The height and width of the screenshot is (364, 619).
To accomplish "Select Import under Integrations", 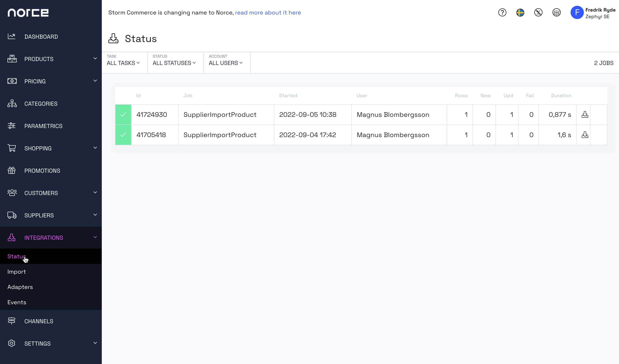I will coord(51,272).
